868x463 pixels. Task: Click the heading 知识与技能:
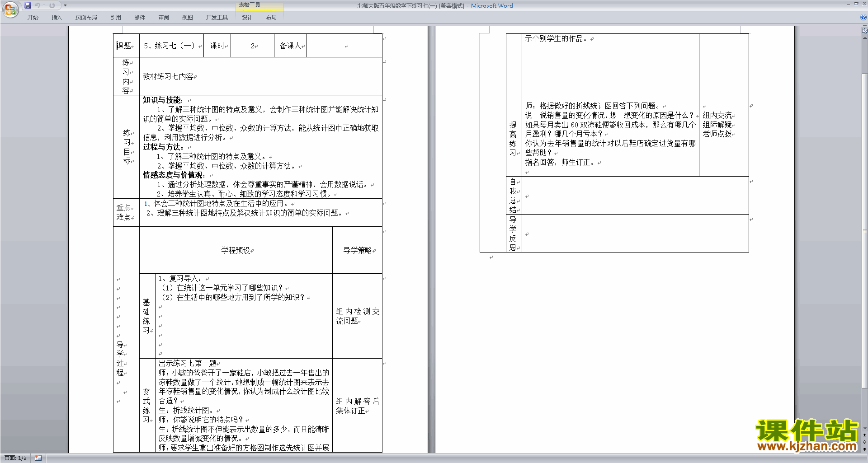(163, 100)
